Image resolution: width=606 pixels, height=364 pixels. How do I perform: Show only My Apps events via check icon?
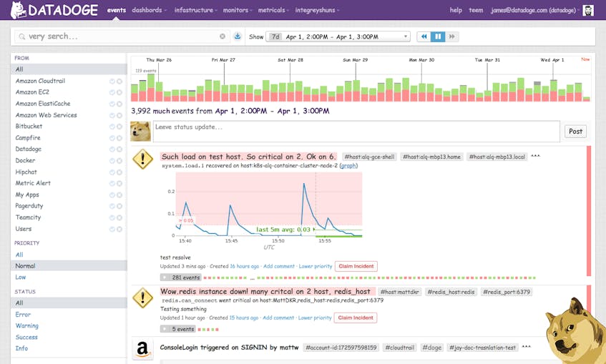point(112,195)
